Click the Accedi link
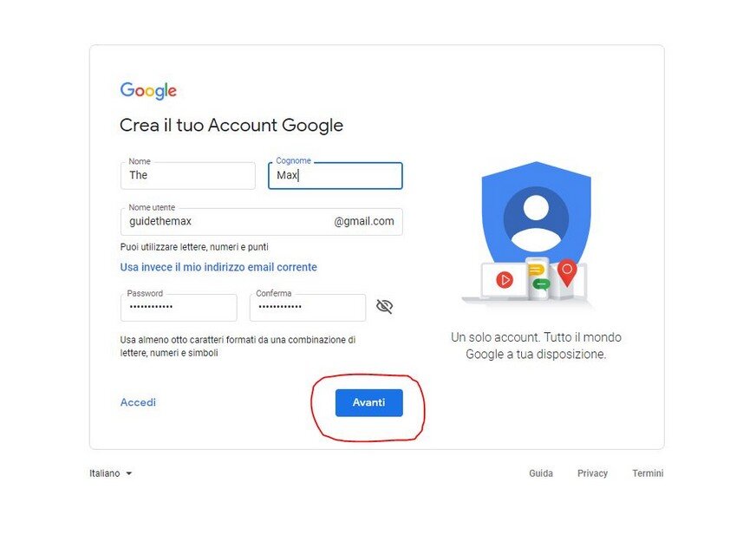Screen dimensions: 756x541 [x=138, y=402]
